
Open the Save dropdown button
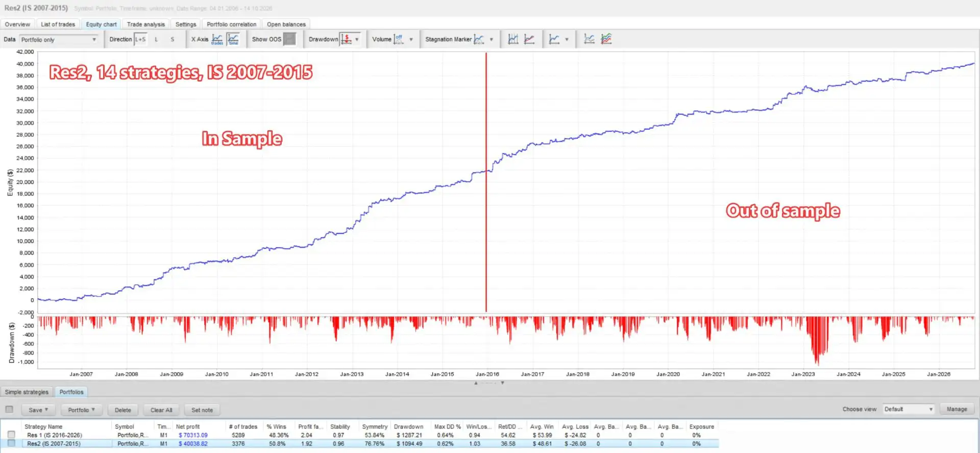click(x=38, y=410)
